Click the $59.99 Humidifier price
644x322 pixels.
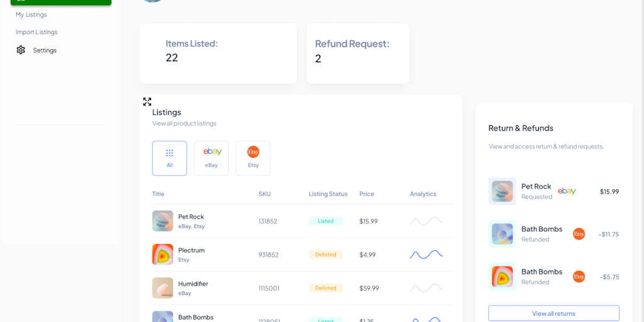point(369,288)
